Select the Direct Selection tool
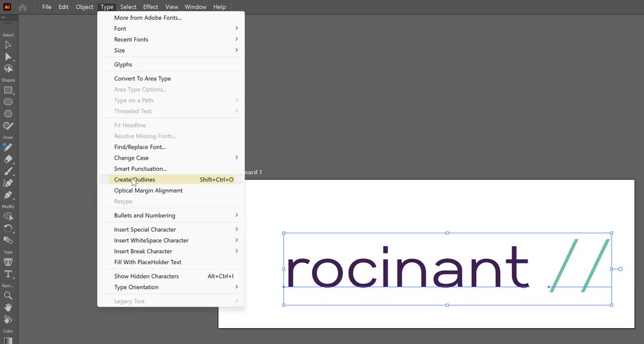Image resolution: width=644 pixels, height=344 pixels. 8,56
